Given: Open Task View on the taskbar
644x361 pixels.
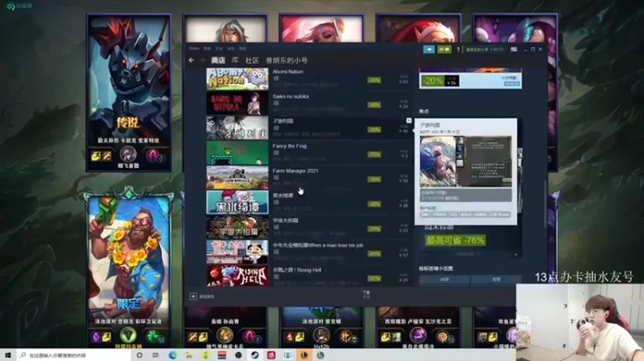Looking at the screenshot, I should click(156, 356).
